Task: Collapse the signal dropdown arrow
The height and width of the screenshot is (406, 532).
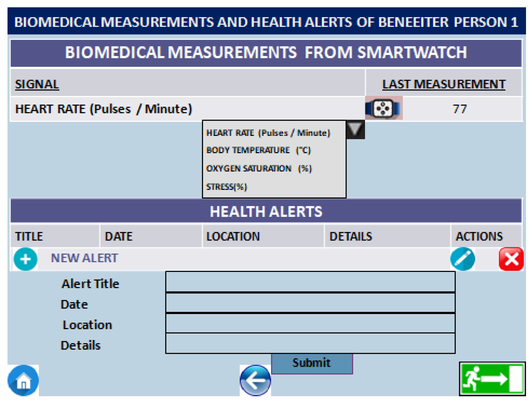Action: (x=355, y=129)
